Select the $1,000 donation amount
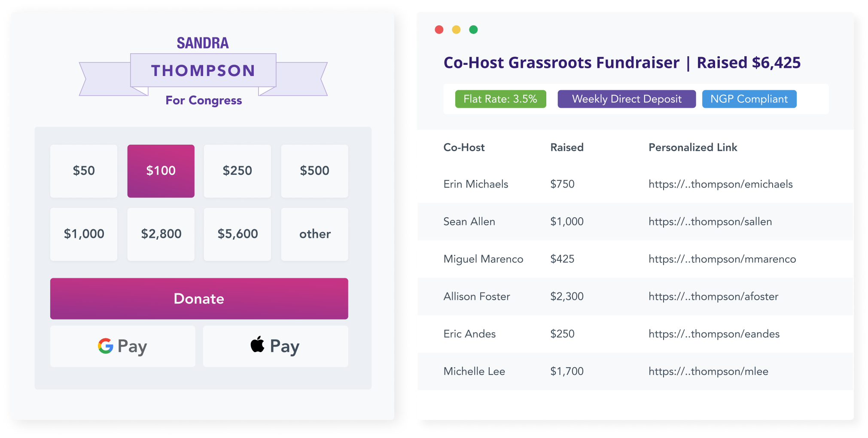The height and width of the screenshot is (438, 868). (x=84, y=234)
